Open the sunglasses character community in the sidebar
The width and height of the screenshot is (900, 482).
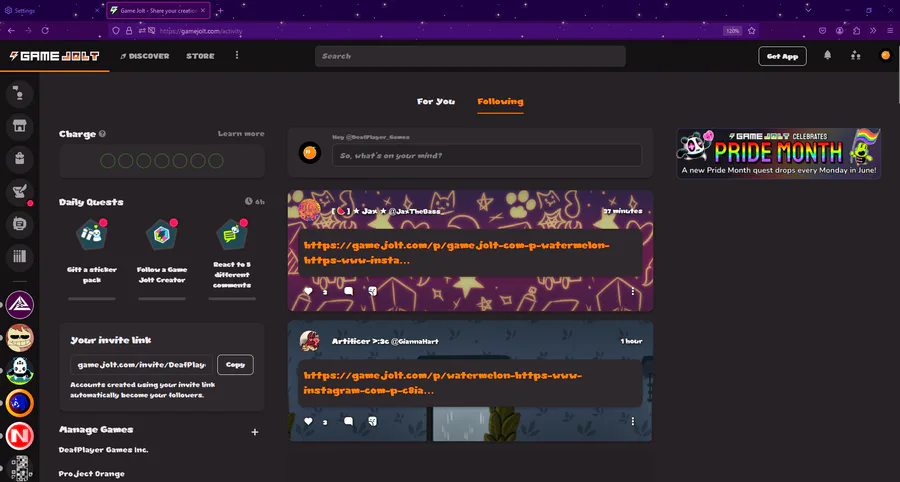pyautogui.click(x=20, y=338)
